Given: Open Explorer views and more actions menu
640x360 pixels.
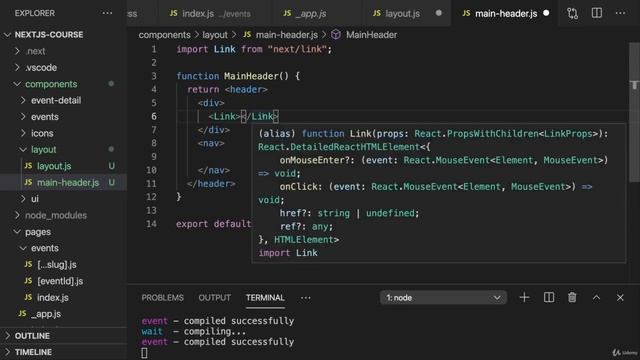Looking at the screenshot, I should pos(107,13).
